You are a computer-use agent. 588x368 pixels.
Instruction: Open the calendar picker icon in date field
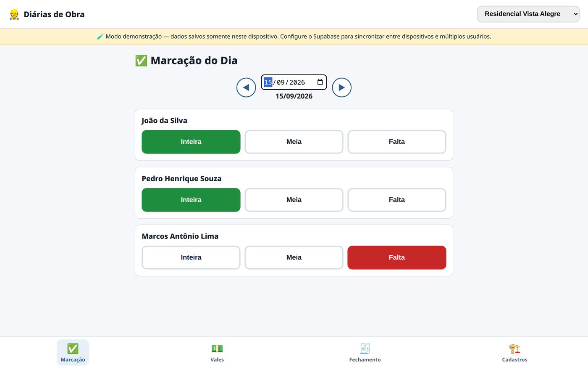320,82
